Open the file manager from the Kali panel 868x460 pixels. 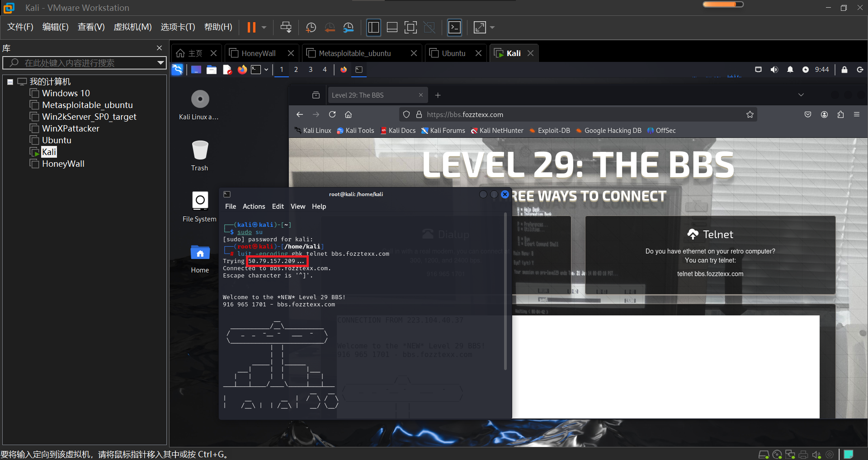coord(212,70)
